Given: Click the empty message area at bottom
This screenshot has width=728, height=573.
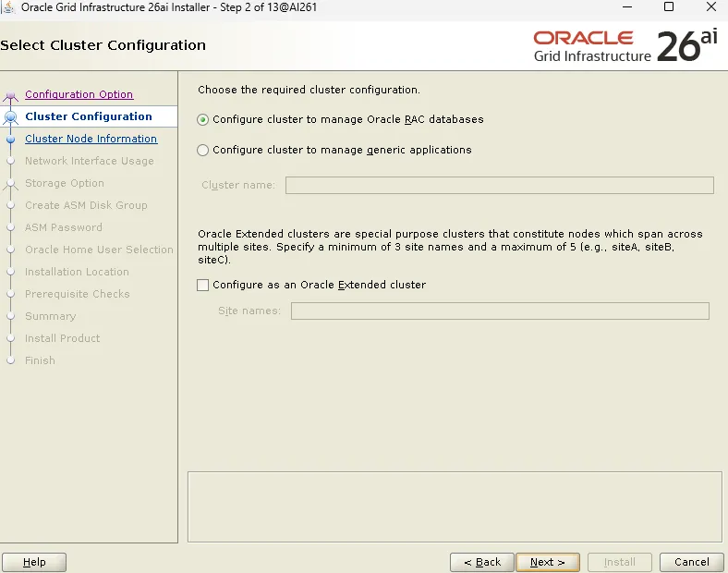Looking at the screenshot, I should click(x=455, y=507).
